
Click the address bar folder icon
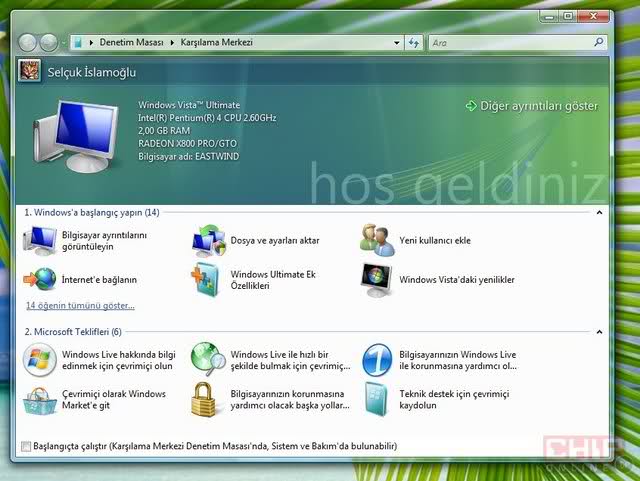(78, 42)
